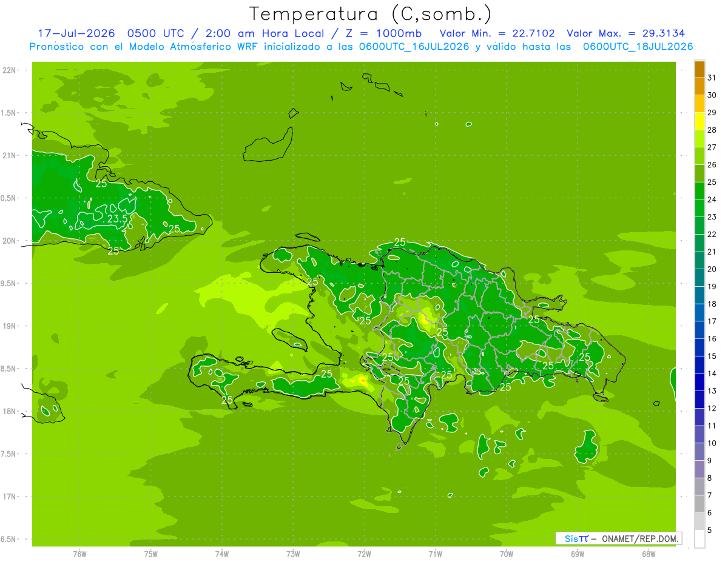Click legend value '29'
The image size is (728, 562).
tap(712, 112)
